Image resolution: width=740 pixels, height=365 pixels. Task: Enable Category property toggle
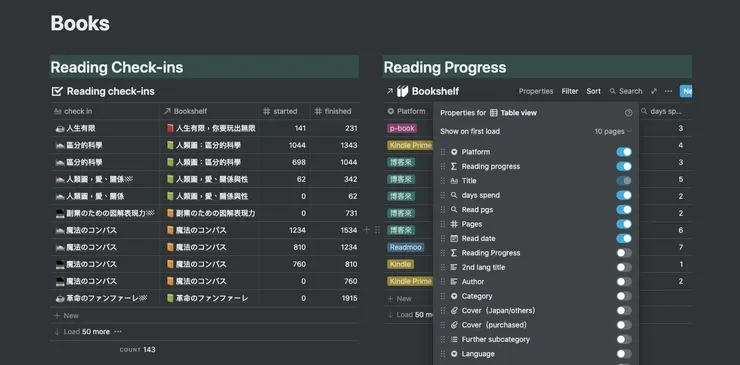point(623,296)
